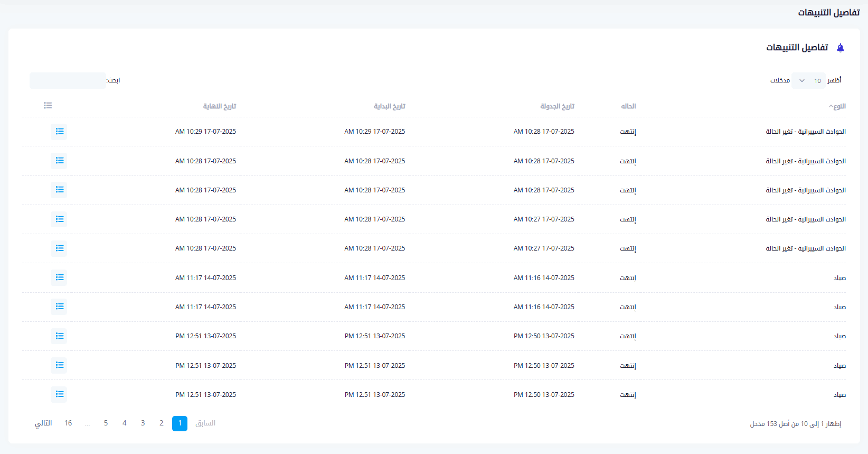Sort by تاريخ النهاية column header
The width and height of the screenshot is (868, 454).
tap(219, 106)
